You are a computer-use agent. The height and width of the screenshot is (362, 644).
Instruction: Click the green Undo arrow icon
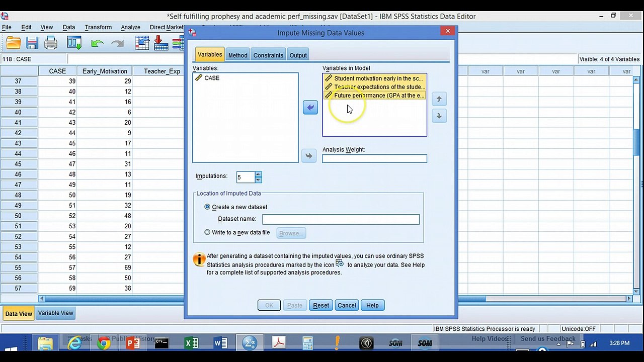click(x=97, y=43)
